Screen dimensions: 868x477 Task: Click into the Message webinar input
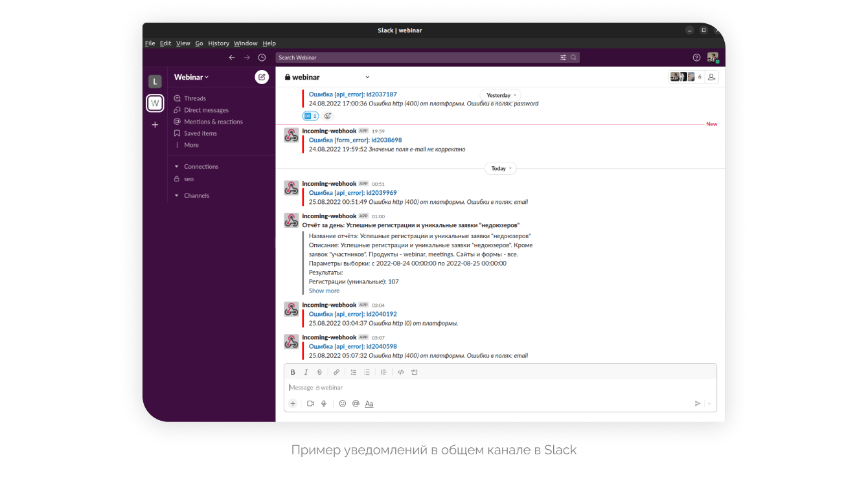[x=500, y=388]
